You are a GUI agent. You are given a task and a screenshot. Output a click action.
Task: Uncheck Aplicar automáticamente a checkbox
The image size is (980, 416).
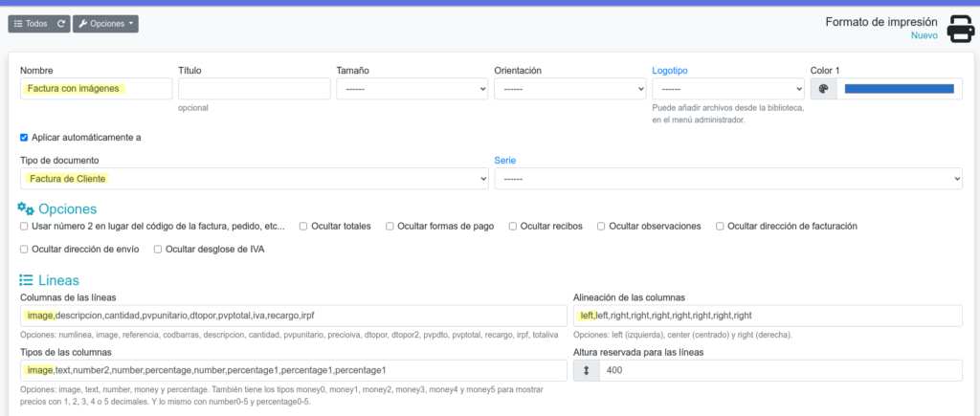[x=24, y=137]
